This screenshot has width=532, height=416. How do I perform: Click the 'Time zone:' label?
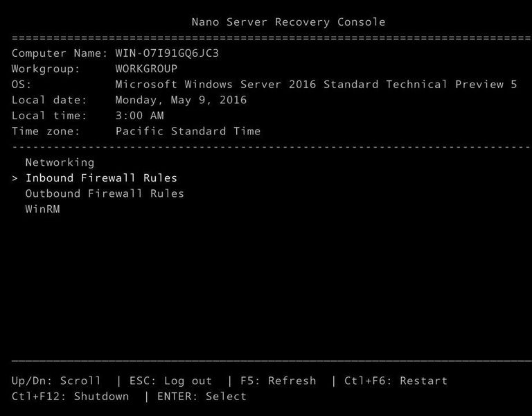click(x=46, y=131)
